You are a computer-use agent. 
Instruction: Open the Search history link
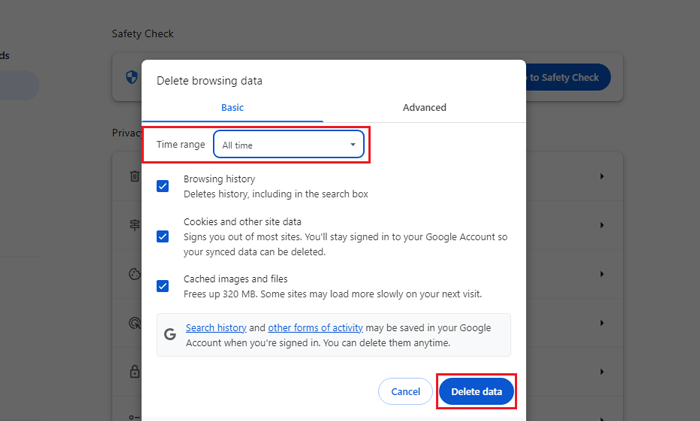[x=215, y=327]
